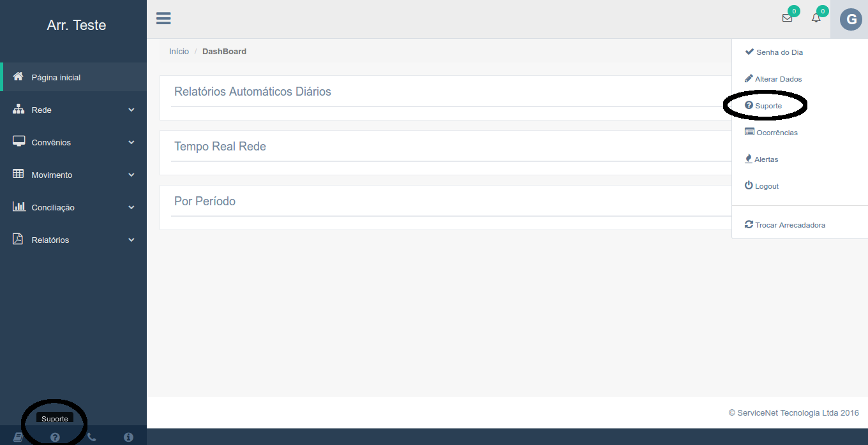Click the hamburger menu icon
Viewport: 868px width, 445px height.
click(163, 18)
